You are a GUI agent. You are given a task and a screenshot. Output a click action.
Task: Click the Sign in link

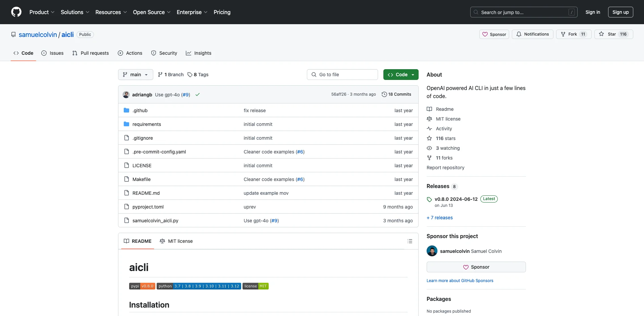tap(593, 12)
